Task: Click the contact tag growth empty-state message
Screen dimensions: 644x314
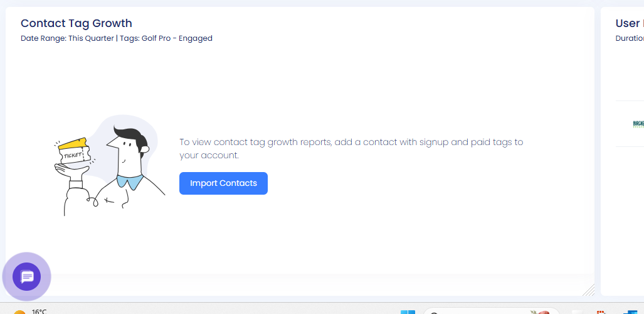Action: tap(351, 148)
